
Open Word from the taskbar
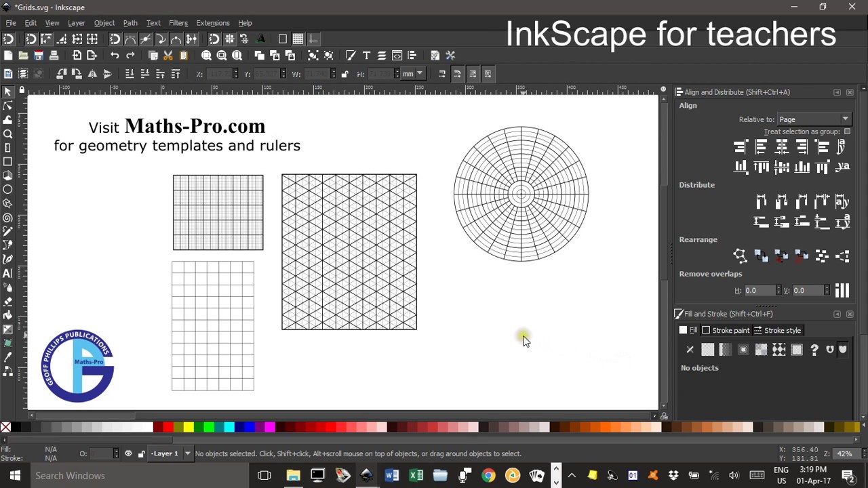(391, 476)
